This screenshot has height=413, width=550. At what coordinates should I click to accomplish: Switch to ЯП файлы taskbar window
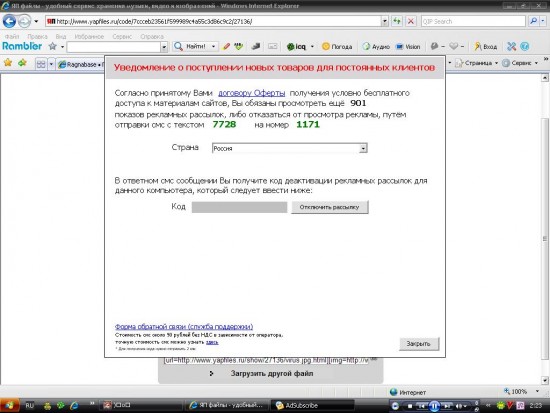(x=226, y=406)
